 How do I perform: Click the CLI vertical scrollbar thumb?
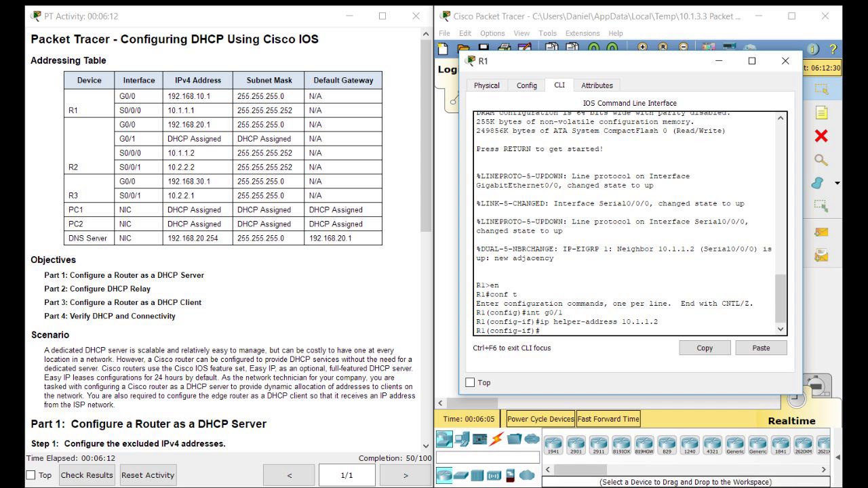click(x=780, y=298)
